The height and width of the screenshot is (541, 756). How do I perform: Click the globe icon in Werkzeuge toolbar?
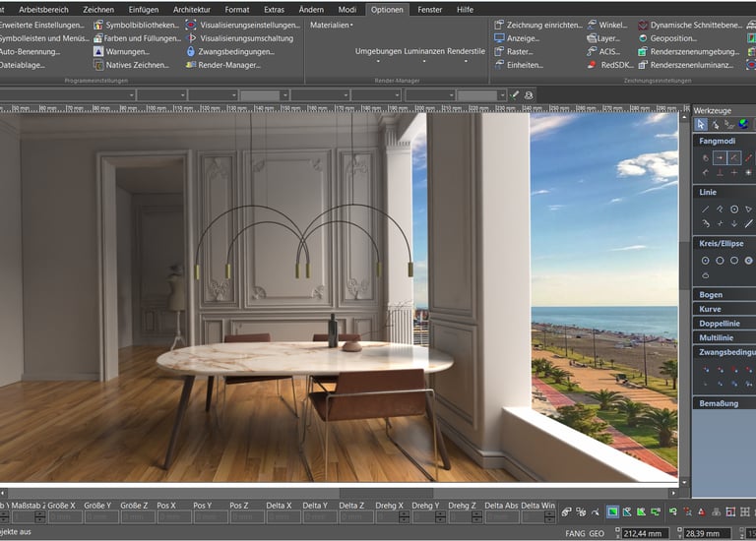743,124
